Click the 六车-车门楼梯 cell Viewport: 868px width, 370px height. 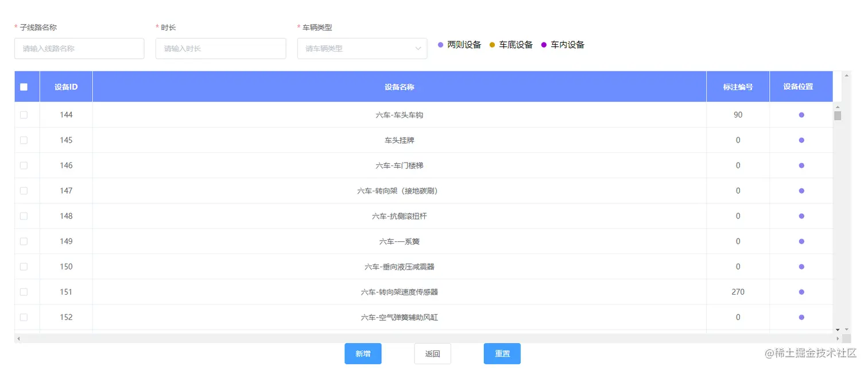pos(400,165)
